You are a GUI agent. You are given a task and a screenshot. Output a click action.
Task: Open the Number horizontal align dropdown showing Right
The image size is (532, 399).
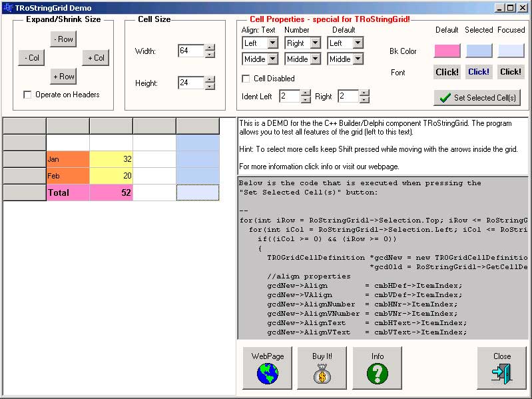point(315,43)
